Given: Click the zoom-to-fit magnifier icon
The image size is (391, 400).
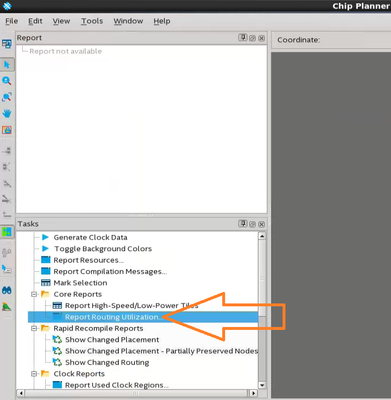Looking at the screenshot, I should point(7,97).
